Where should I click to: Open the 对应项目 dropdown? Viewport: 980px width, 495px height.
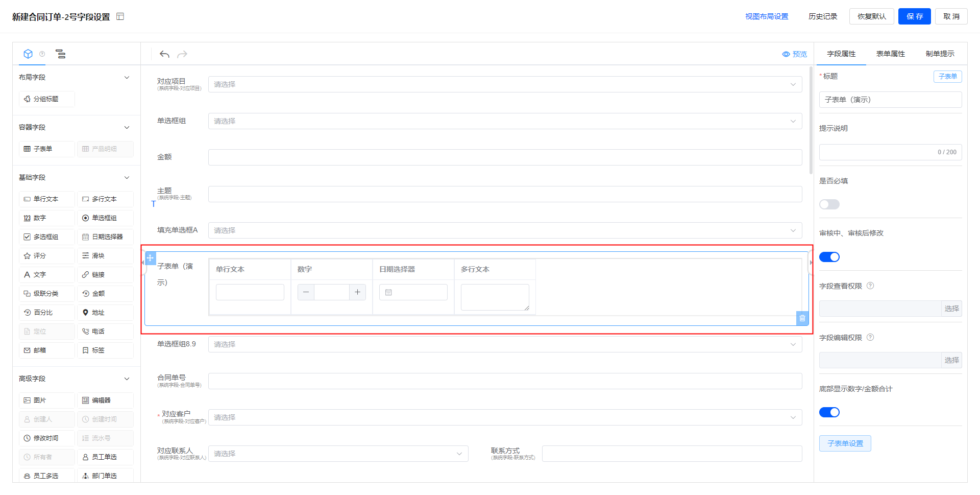[x=505, y=84]
